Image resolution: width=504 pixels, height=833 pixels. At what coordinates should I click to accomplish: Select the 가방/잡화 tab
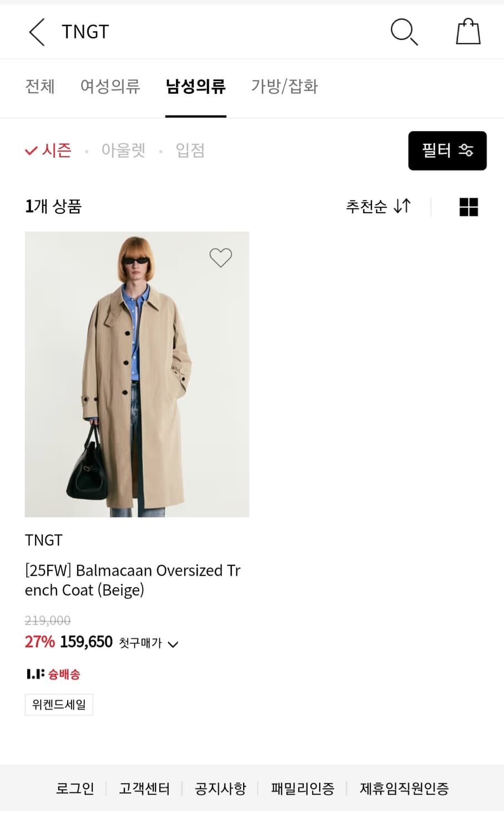tap(284, 87)
